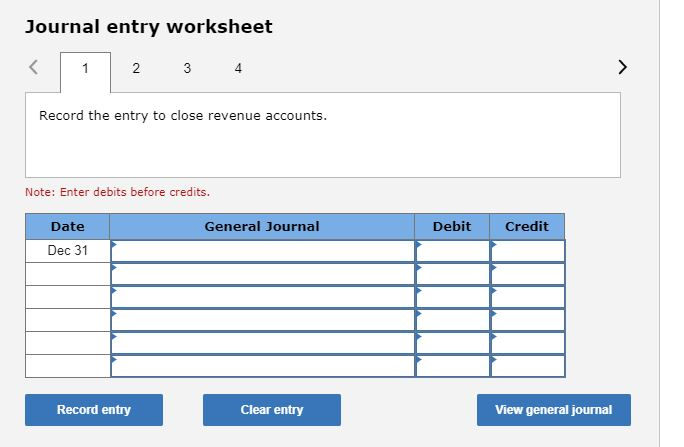684x447 pixels.
Task: Click the Debit cell in the sixth row
Action: pyautogui.click(x=453, y=366)
